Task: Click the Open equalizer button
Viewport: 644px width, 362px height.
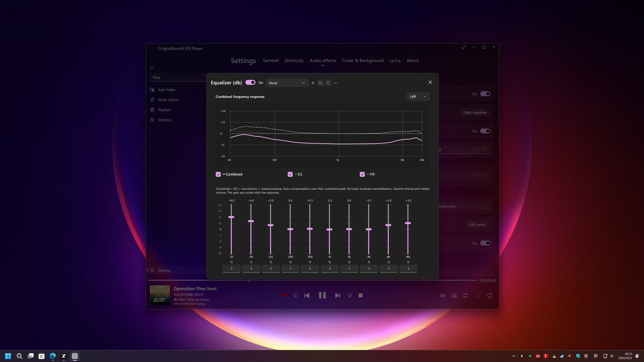Action: (x=475, y=112)
